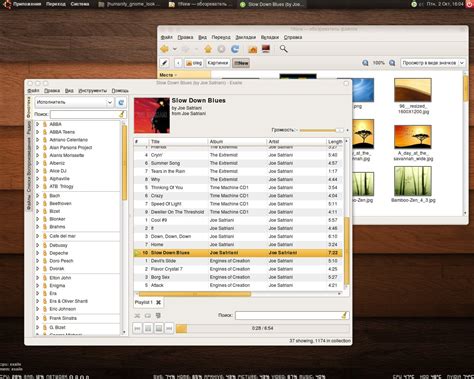Open the Файл menu in Exaile

[33, 91]
